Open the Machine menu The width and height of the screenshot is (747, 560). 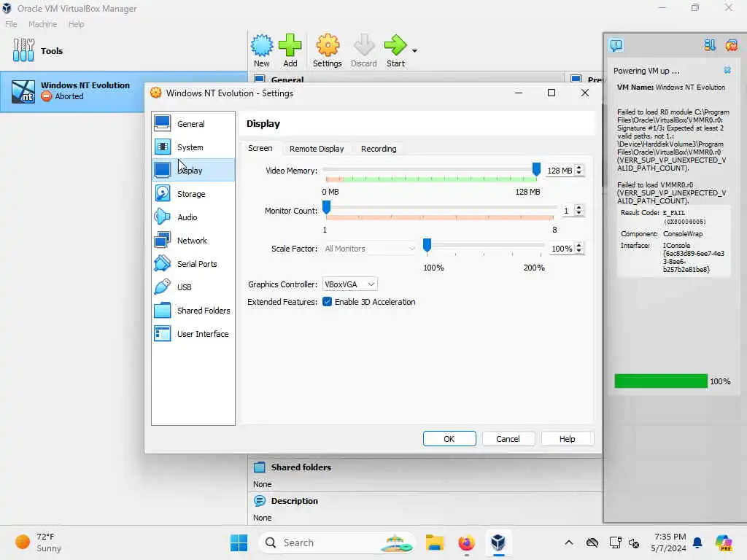[42, 24]
